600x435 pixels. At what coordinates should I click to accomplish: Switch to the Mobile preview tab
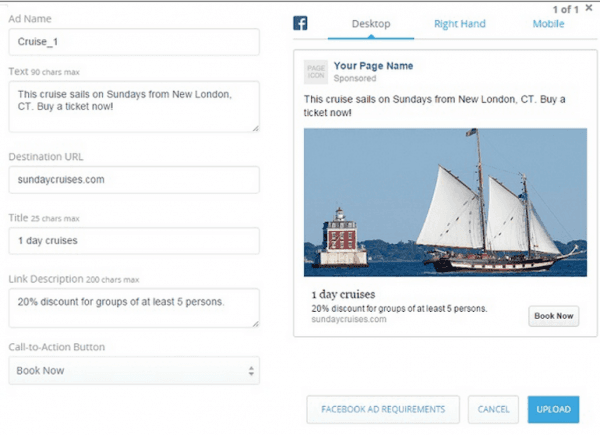[547, 23]
